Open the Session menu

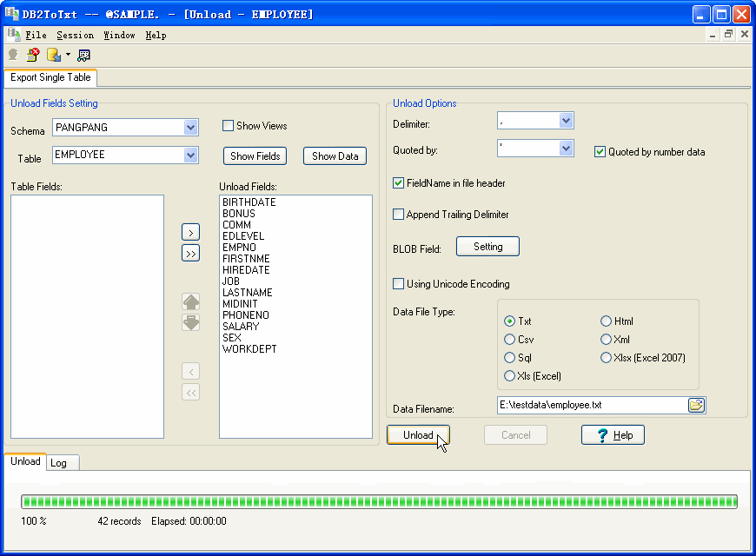(76, 35)
